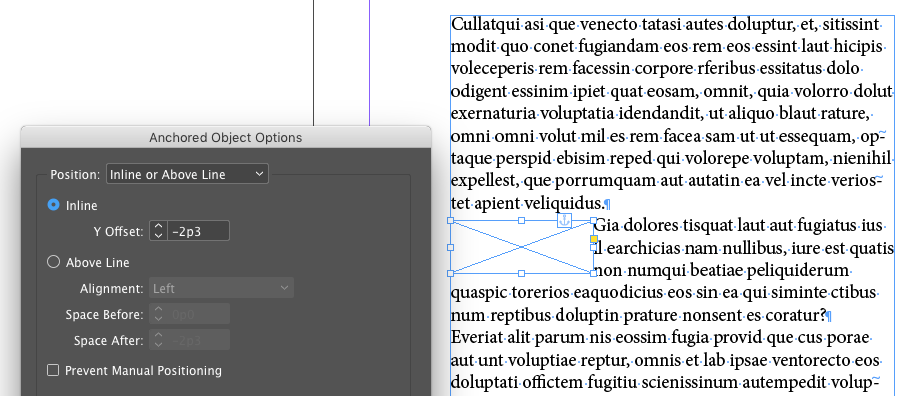This screenshot has width=913, height=396.
Task: Click the top-left handle of the anchored frame
Action: coord(451,221)
